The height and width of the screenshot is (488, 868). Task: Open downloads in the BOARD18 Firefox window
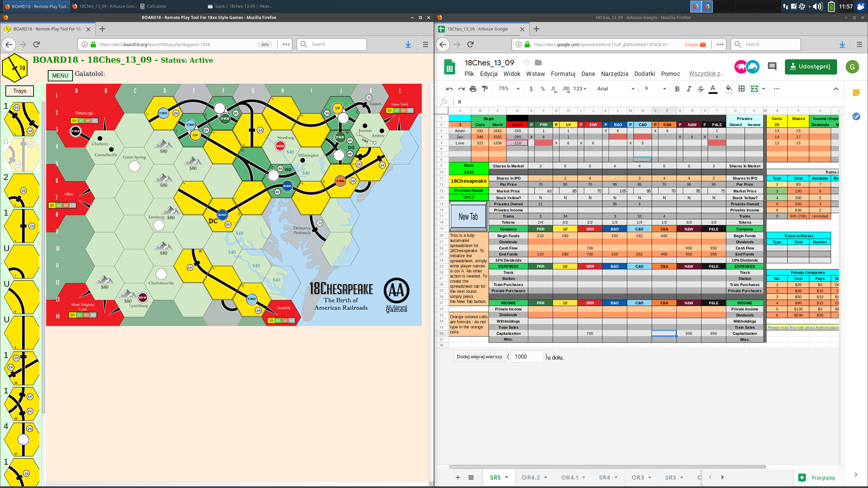tap(408, 44)
